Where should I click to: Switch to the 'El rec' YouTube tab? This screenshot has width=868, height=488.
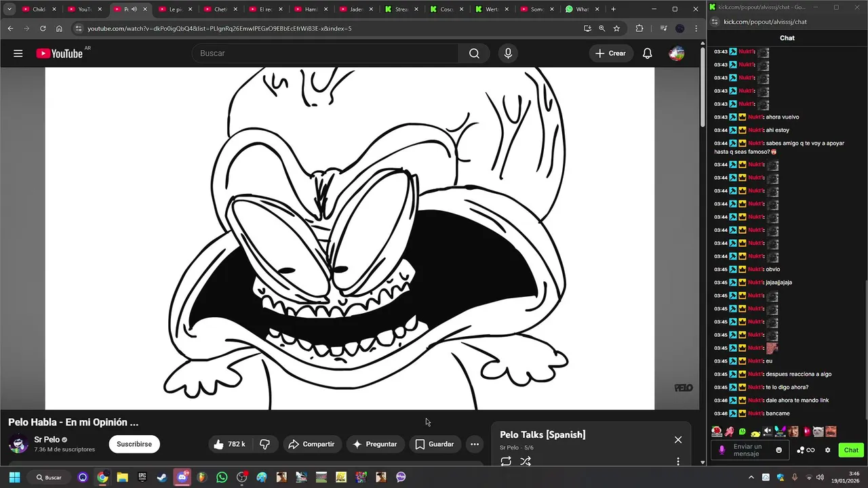(266, 9)
